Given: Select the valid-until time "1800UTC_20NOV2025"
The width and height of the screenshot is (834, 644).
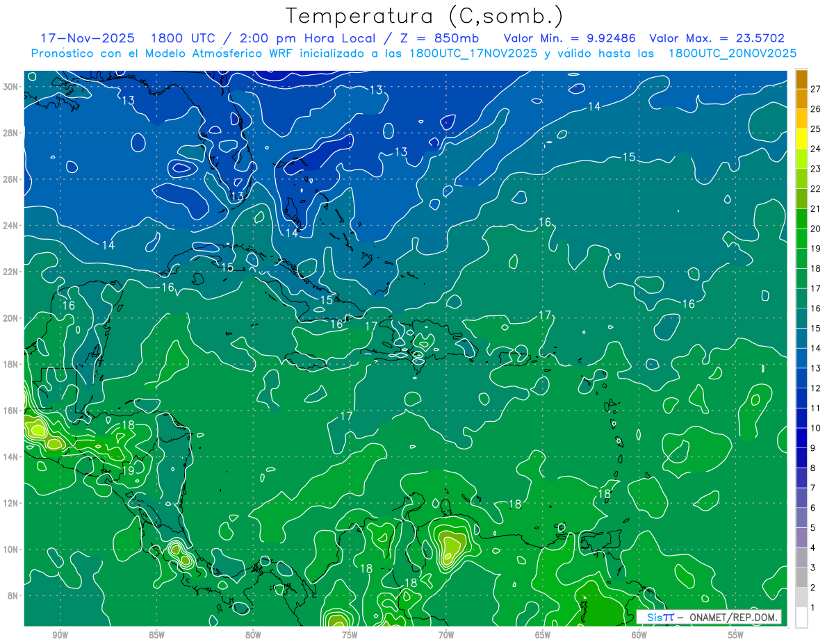Looking at the screenshot, I should [x=733, y=53].
